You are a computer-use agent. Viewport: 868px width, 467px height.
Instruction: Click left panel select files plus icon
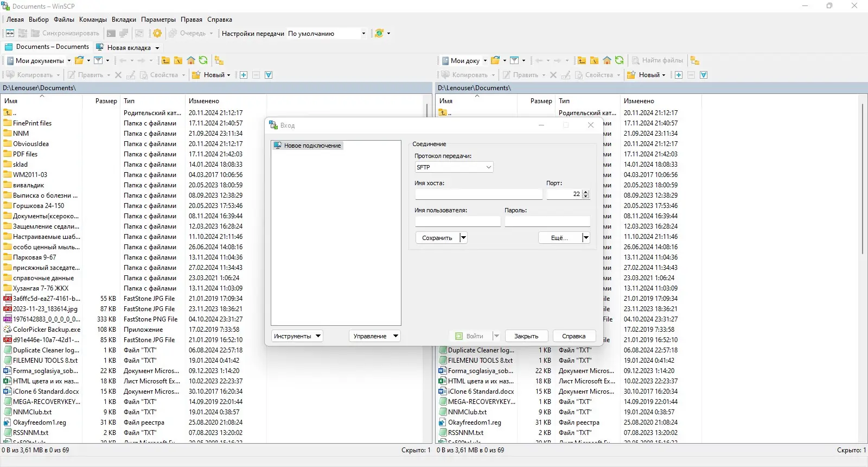(x=244, y=75)
